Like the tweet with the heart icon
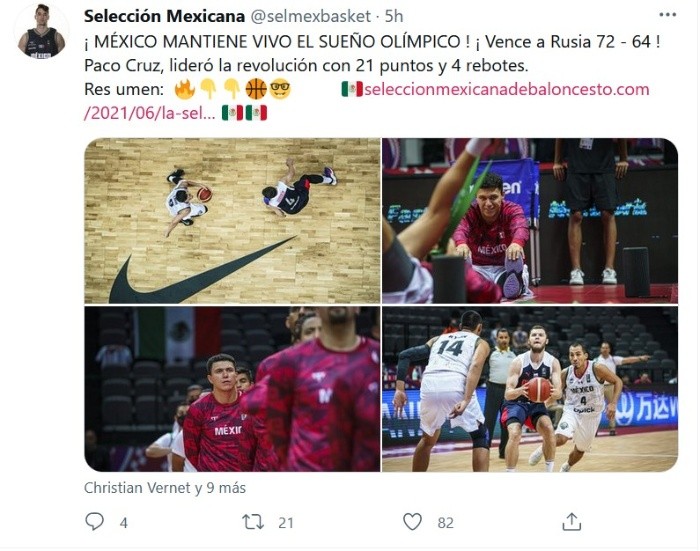This screenshot has height=551, width=700. [412, 522]
